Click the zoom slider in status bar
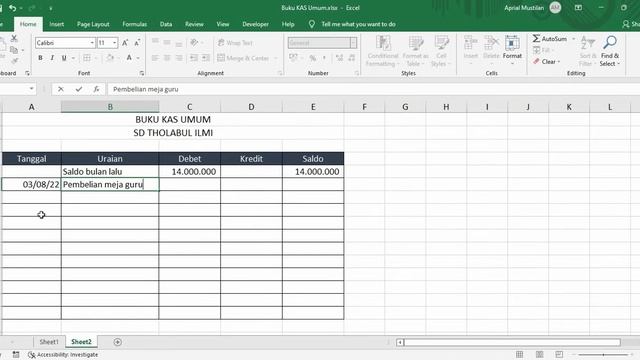Viewport: 640px width, 360px height. click(603, 355)
